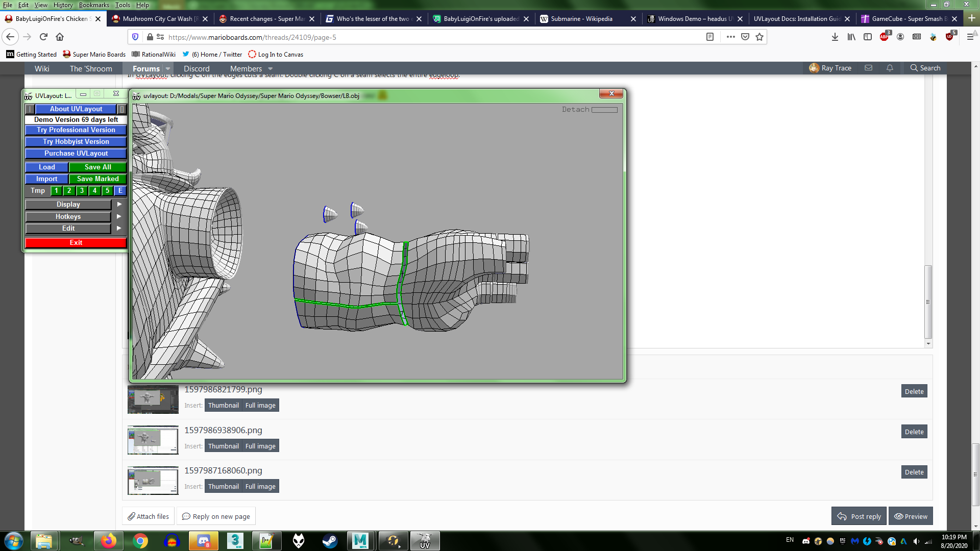Open Audacity from the taskbar
Image resolution: width=980 pixels, height=551 pixels.
(x=171, y=541)
